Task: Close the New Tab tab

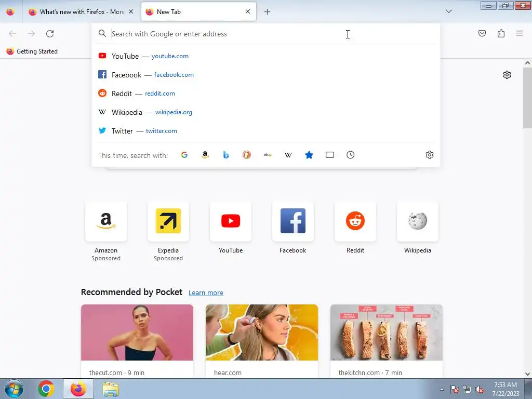Action: click(248, 11)
